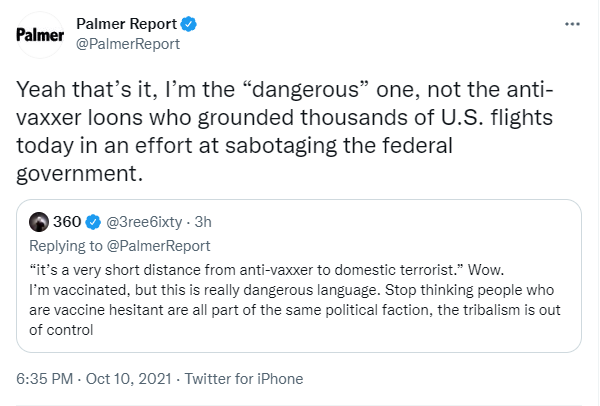Image resolution: width=600 pixels, height=406 pixels.
Task: Click the Oct 10, 2021 date
Action: click(128, 379)
